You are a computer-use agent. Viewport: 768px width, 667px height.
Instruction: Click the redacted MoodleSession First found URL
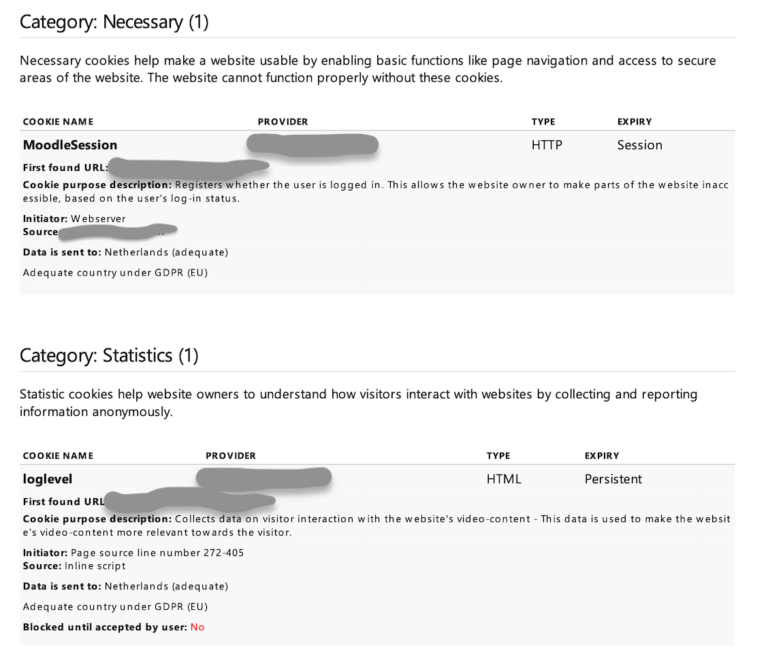(189, 168)
